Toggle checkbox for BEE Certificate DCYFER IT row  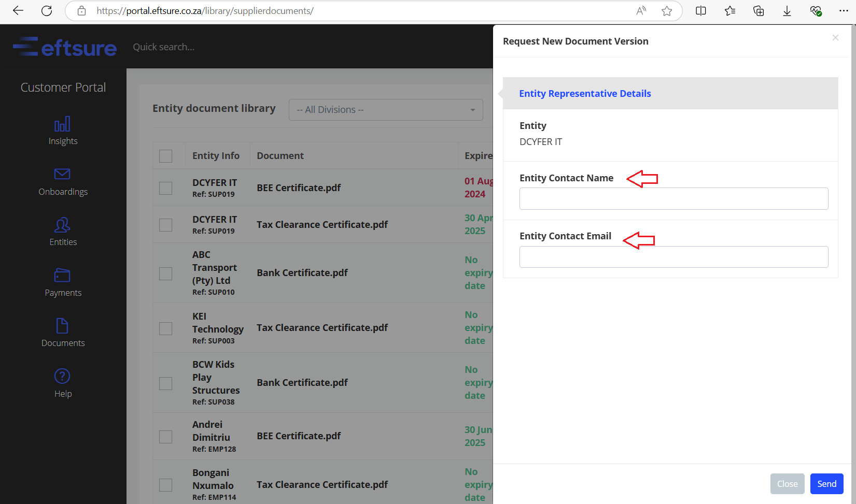166,188
